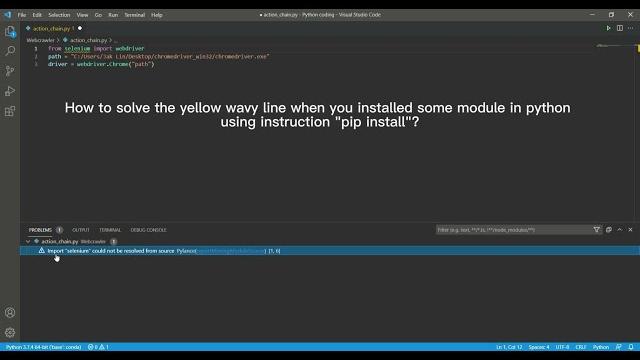This screenshot has height=360, width=640.
Task: Open the Help menu
Action: coord(157,15)
